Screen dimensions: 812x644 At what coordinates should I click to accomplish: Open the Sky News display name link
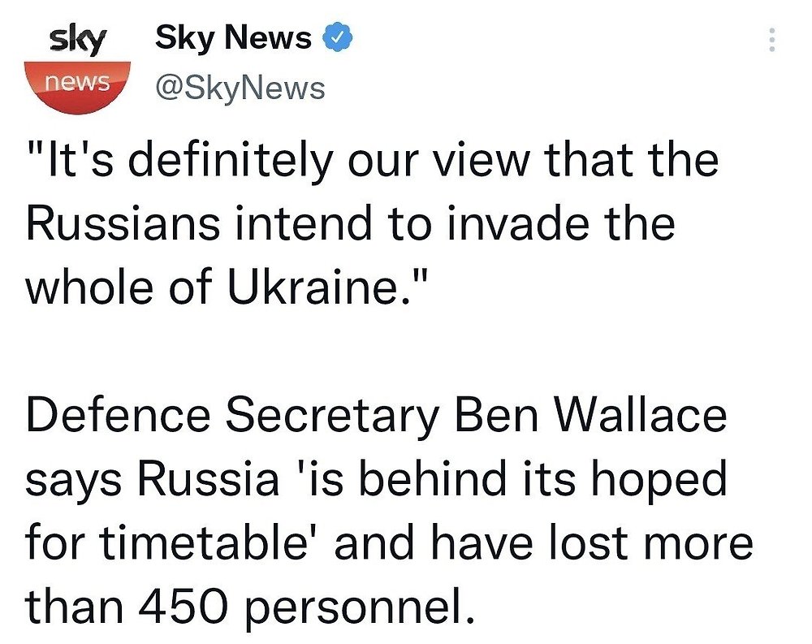[x=234, y=38]
